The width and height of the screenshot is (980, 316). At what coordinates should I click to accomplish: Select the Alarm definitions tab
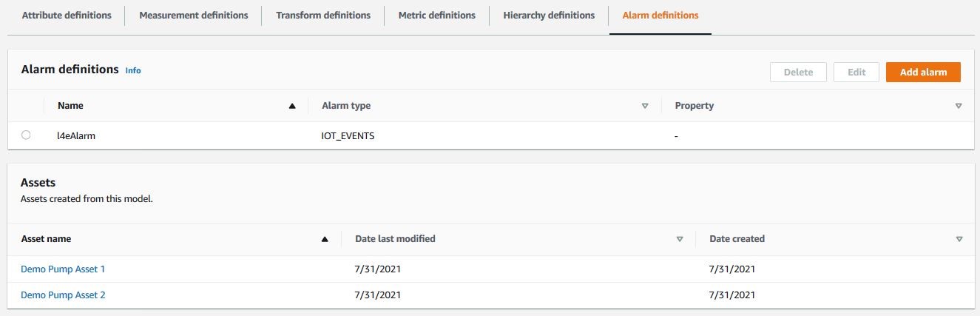tap(660, 16)
